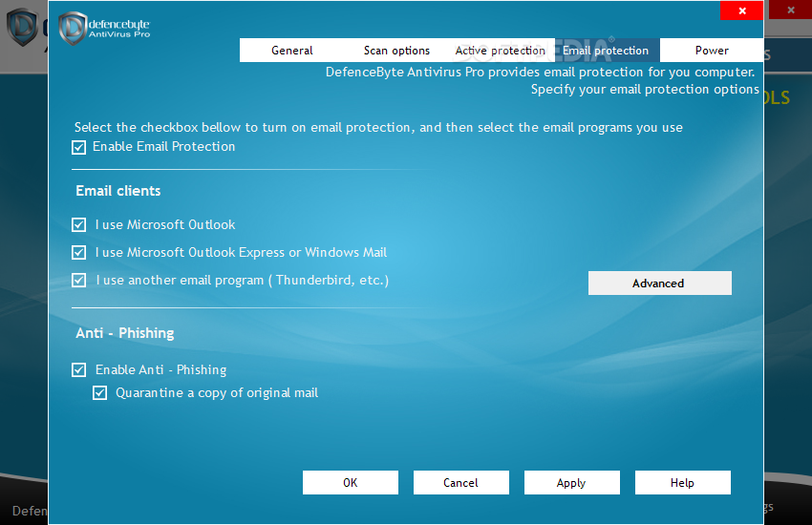Image resolution: width=812 pixels, height=525 pixels.
Task: Open Help for this dialog
Action: [682, 483]
